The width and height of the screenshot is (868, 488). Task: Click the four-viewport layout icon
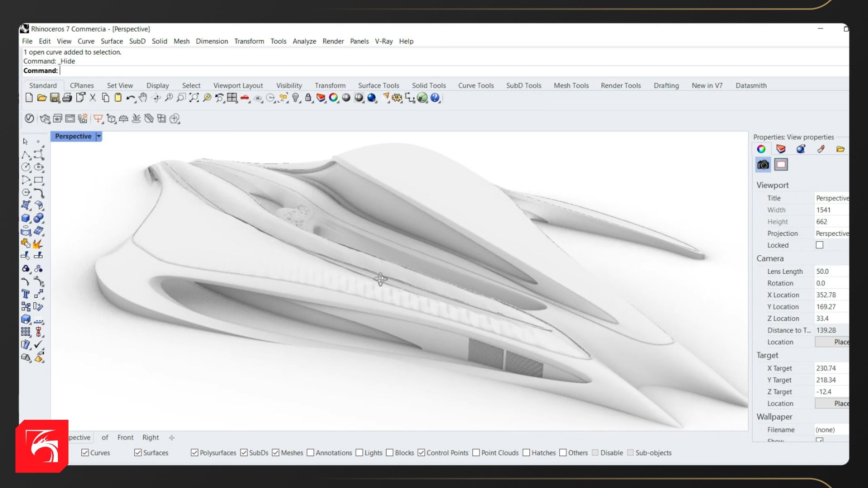232,98
